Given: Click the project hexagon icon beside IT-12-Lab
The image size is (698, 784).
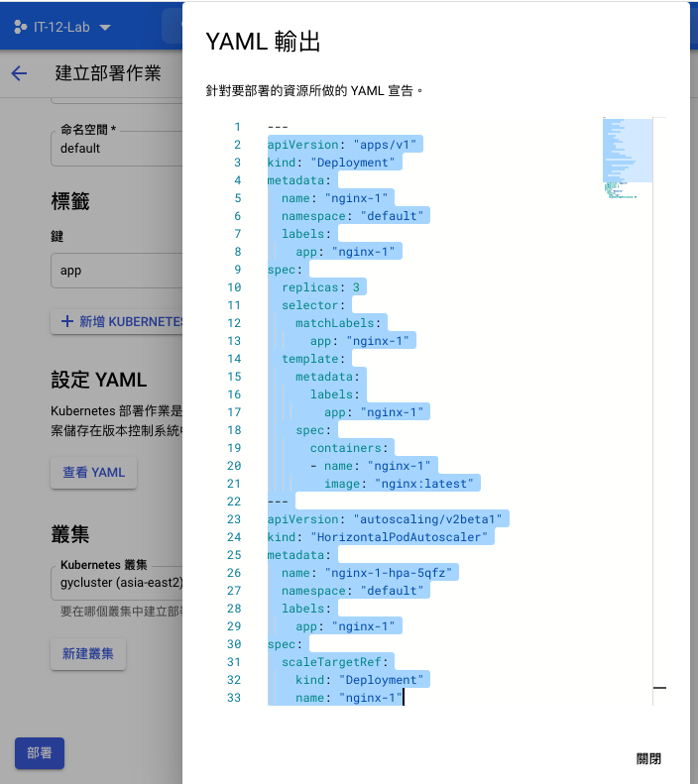Looking at the screenshot, I should coord(21,27).
